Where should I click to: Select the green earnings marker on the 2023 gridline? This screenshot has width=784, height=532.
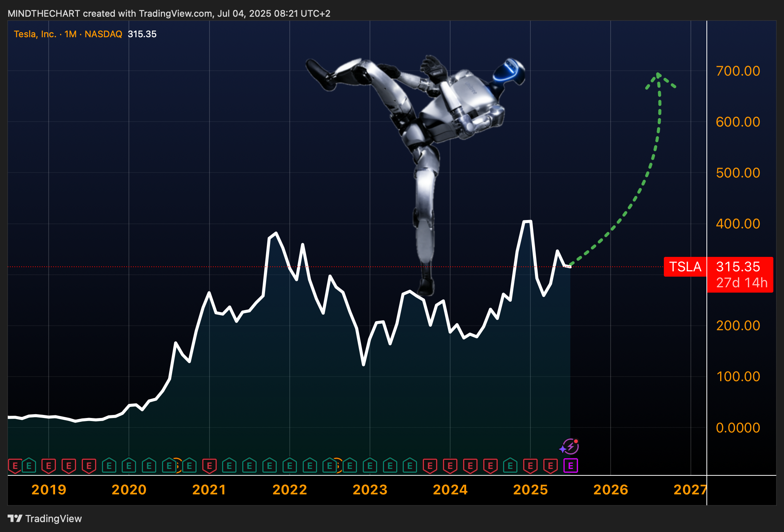tap(370, 465)
